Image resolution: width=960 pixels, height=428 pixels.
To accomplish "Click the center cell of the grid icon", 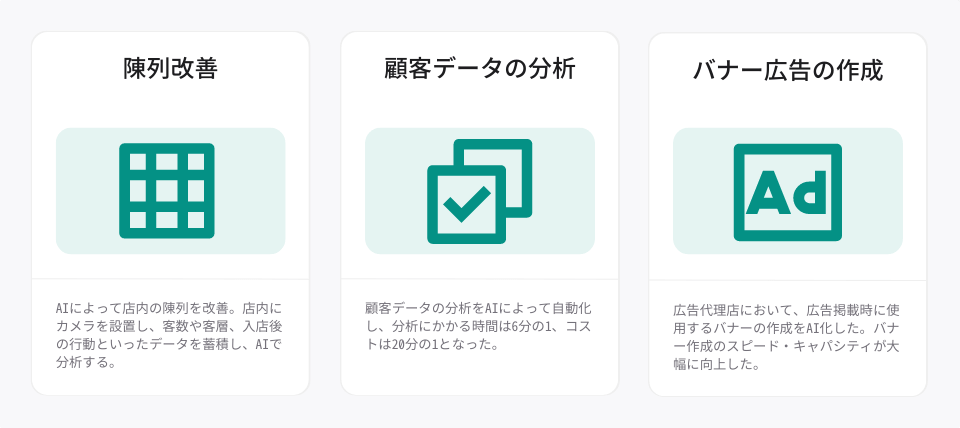I will pos(167,190).
